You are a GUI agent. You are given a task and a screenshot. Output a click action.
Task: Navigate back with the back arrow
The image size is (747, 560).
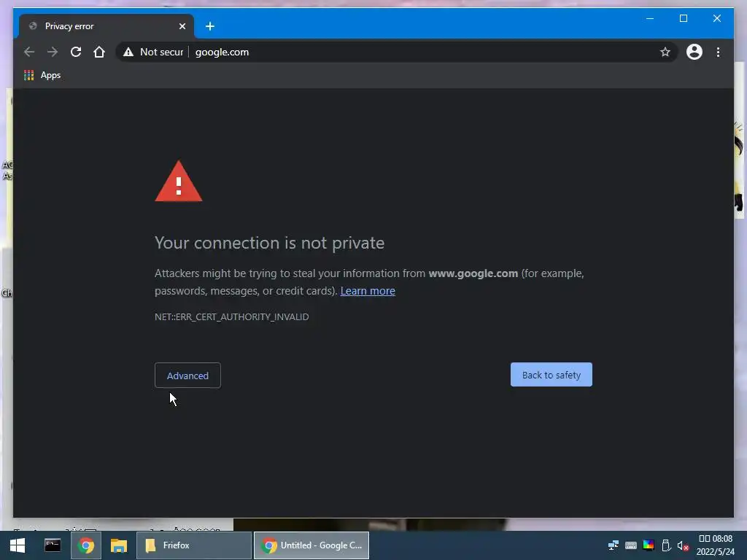point(29,52)
